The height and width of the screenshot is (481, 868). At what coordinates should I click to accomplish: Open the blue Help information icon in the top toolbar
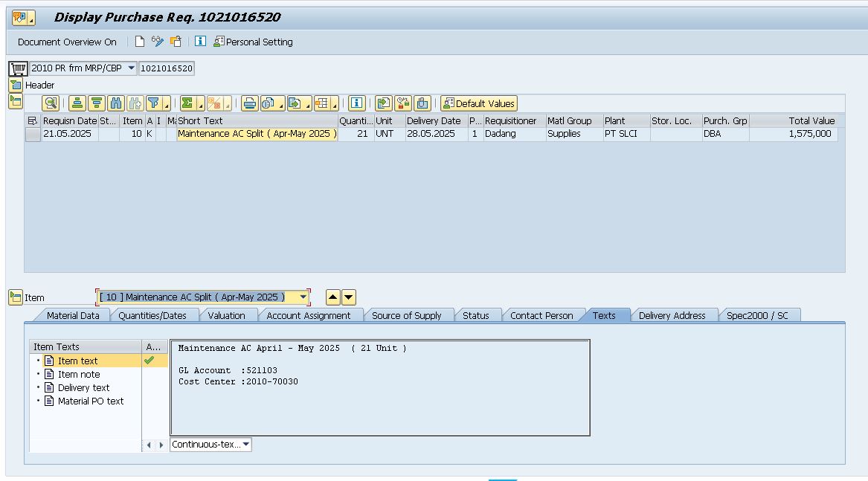[200, 42]
